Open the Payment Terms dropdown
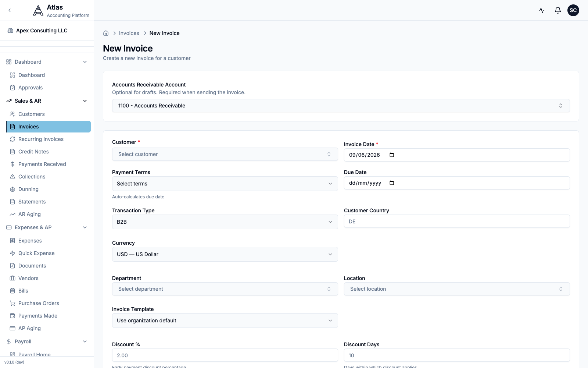This screenshot has width=588, height=368. click(225, 184)
